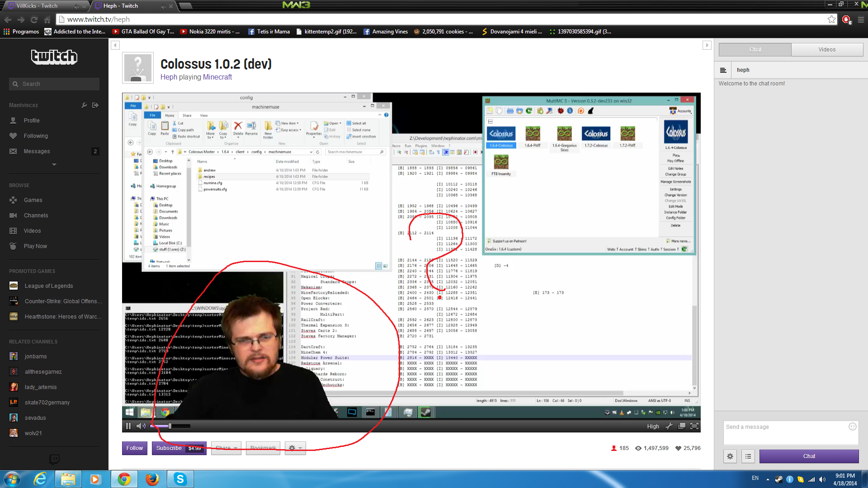Open the Following page

point(36,136)
